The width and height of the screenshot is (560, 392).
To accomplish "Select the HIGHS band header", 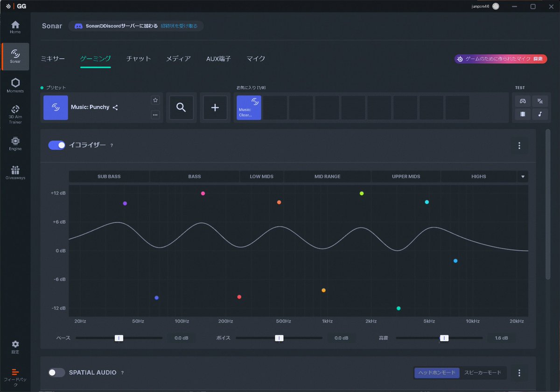I will pos(479,177).
